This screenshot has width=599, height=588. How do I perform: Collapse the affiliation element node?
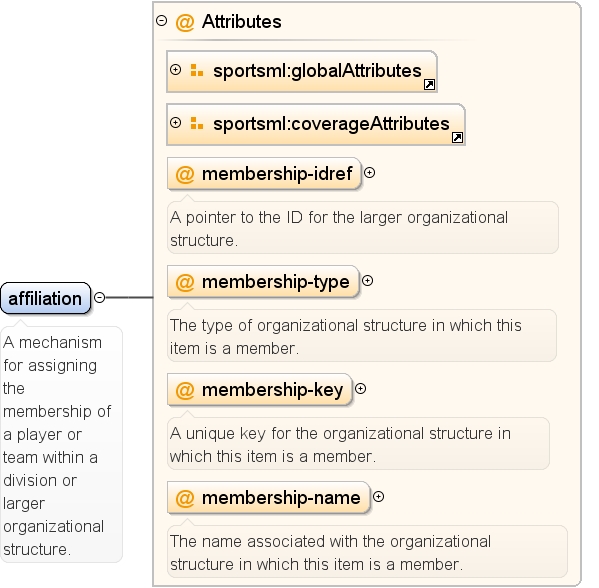click(x=99, y=298)
